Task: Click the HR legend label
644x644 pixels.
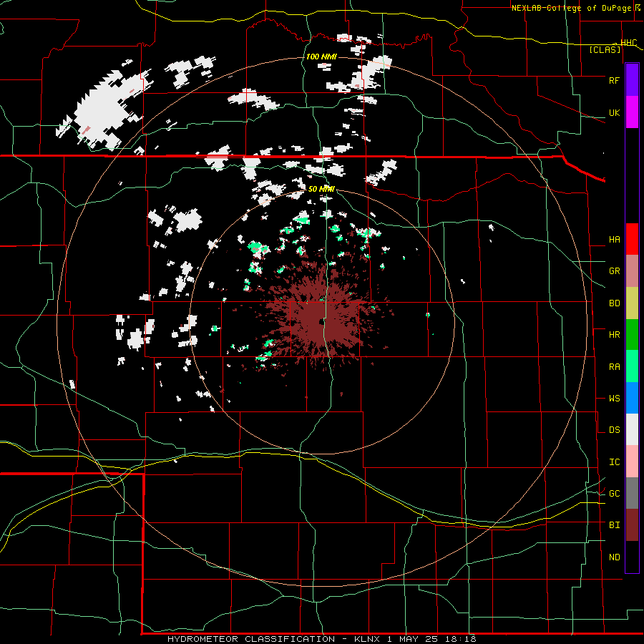Action: point(614,335)
